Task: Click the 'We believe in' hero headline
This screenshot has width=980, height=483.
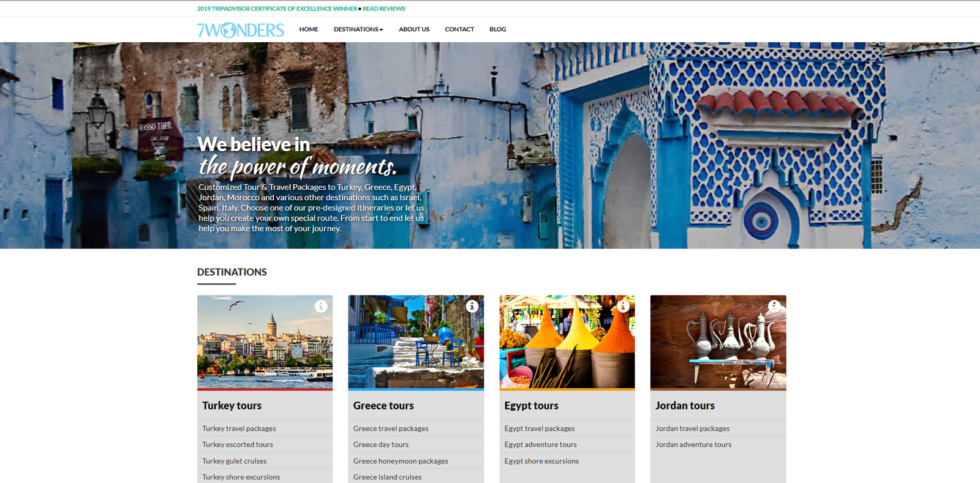Action: tap(254, 144)
